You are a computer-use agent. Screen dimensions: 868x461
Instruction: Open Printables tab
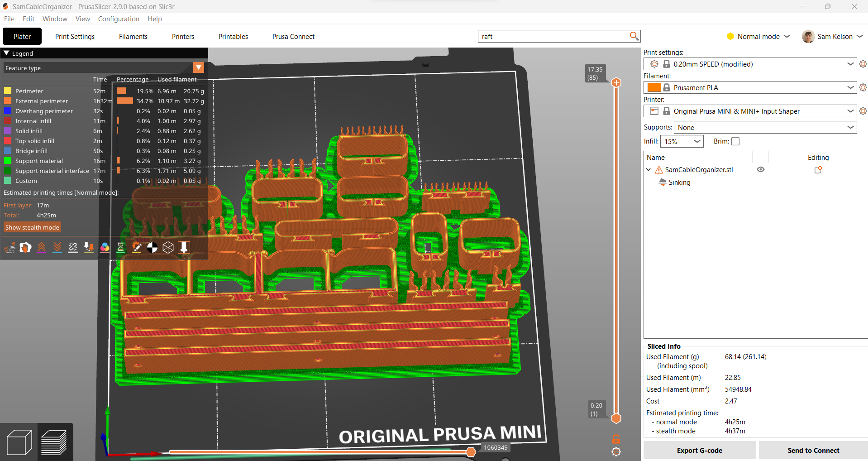coord(233,36)
